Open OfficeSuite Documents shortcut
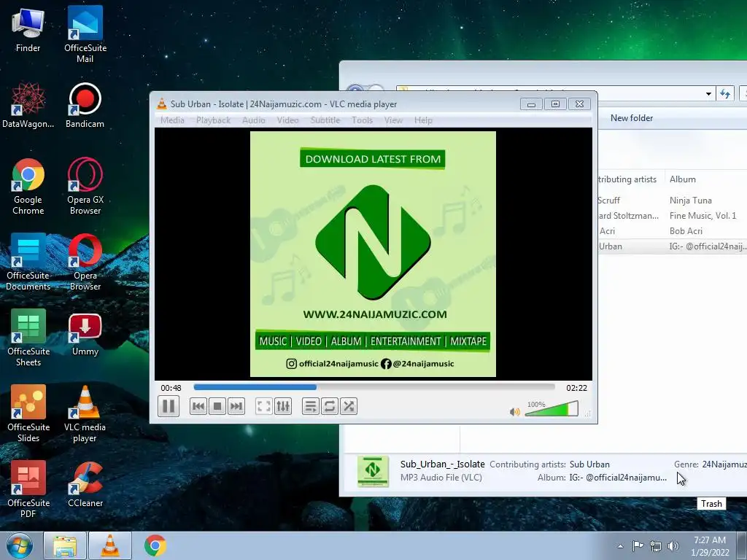This screenshot has height=560, width=747. coord(28,262)
